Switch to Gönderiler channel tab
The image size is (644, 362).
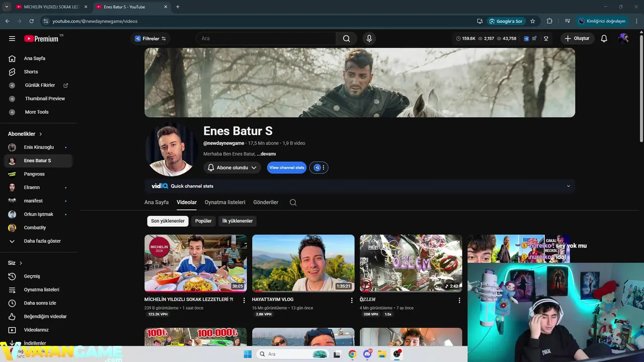click(x=266, y=202)
